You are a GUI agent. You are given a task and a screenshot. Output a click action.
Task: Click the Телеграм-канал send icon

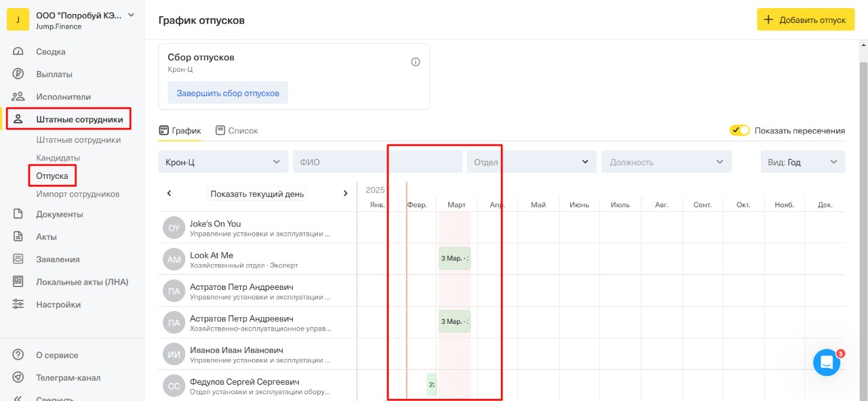click(x=18, y=378)
